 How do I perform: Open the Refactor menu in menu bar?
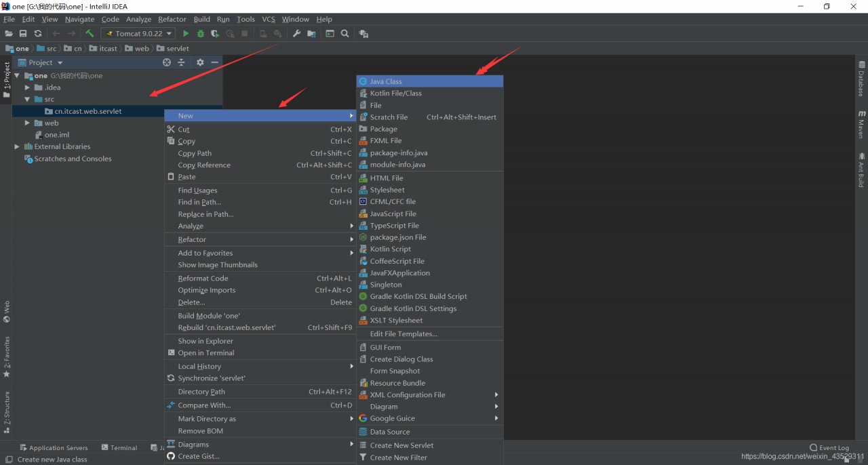(172, 19)
